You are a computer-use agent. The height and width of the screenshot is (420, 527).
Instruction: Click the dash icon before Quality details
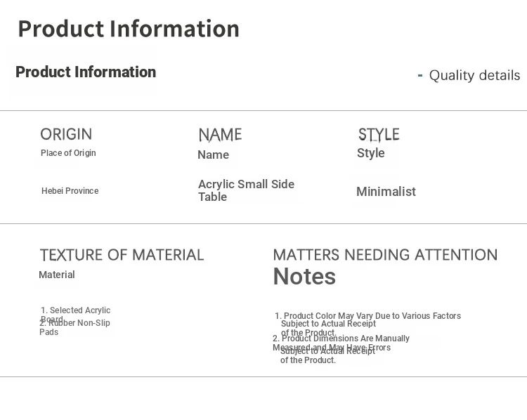[x=419, y=75]
